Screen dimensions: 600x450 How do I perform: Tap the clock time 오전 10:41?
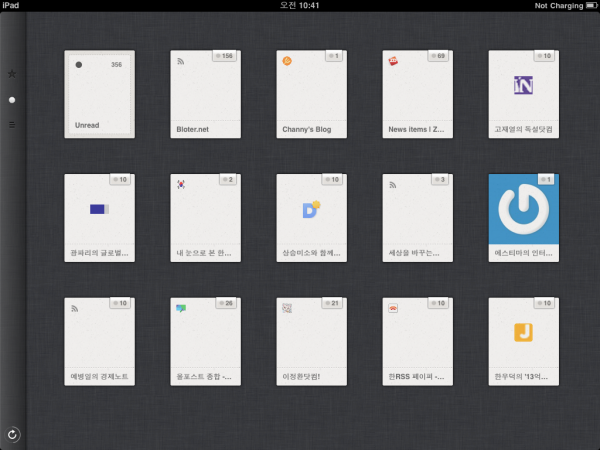coord(300,5)
